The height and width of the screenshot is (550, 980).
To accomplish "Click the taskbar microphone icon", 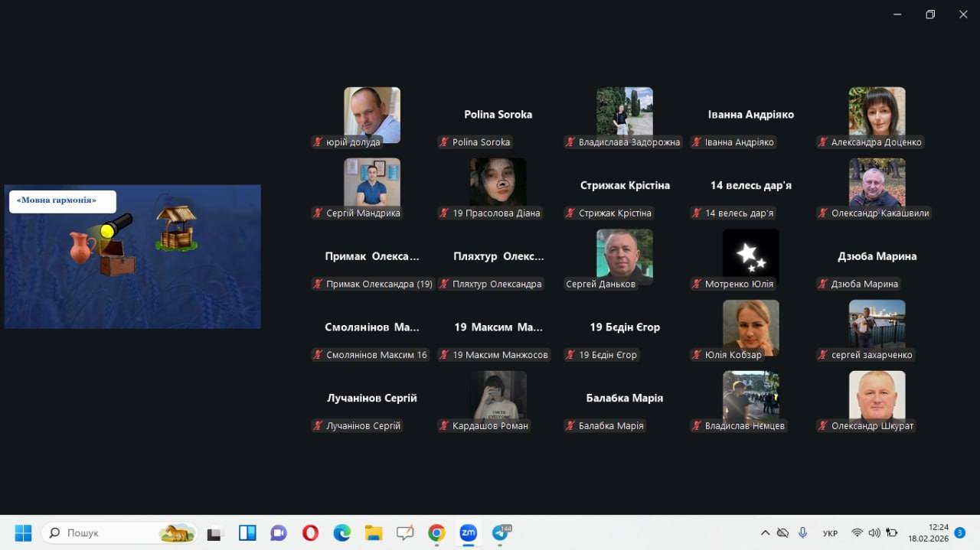I will [802, 532].
